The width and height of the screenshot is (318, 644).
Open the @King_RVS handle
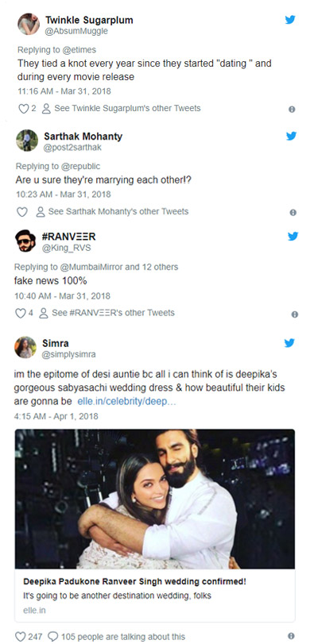[x=67, y=248]
